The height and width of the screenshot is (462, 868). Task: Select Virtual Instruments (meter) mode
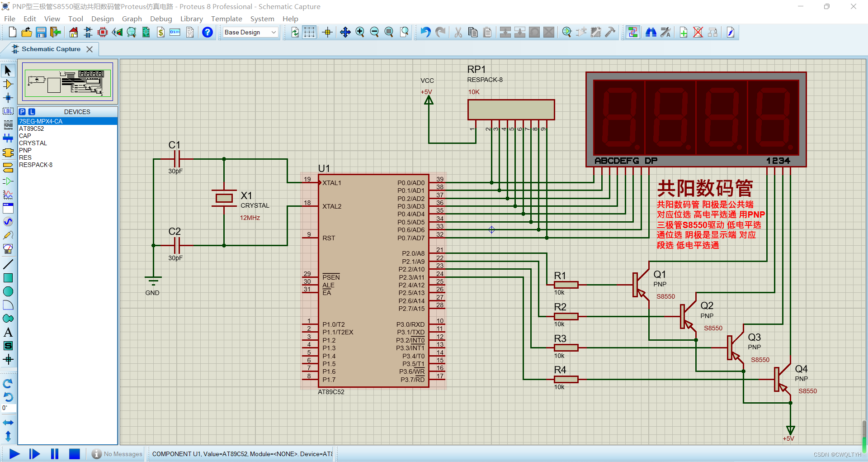point(8,249)
